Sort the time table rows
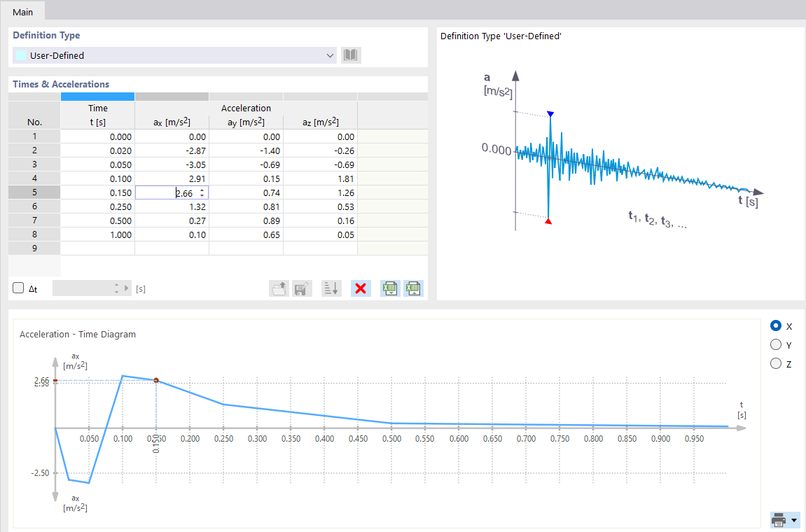806x532 pixels. [331, 288]
